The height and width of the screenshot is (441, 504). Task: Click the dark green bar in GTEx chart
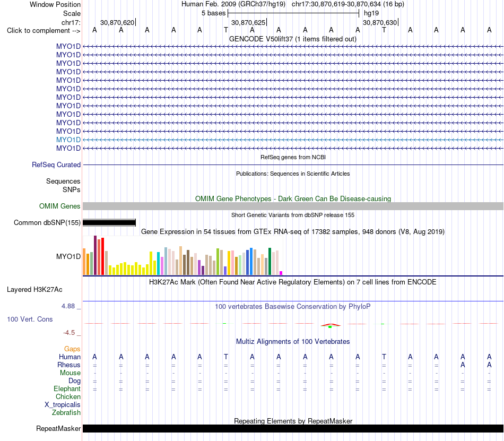coord(270,261)
